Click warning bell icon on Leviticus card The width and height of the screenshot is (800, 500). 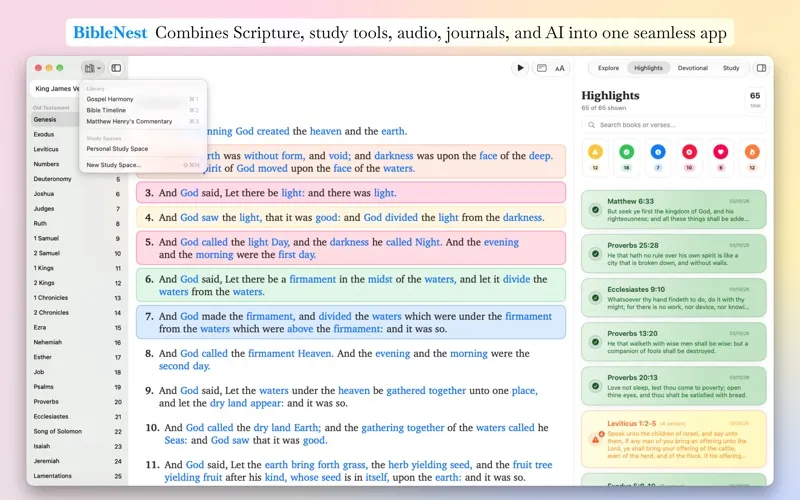(x=596, y=439)
